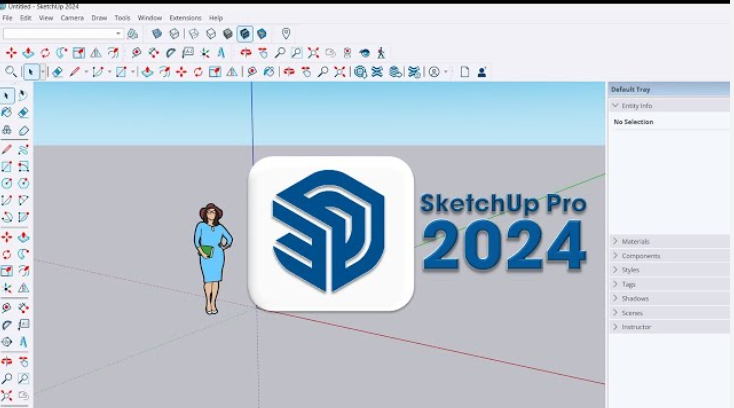Click the Walk tool icon

click(x=381, y=53)
